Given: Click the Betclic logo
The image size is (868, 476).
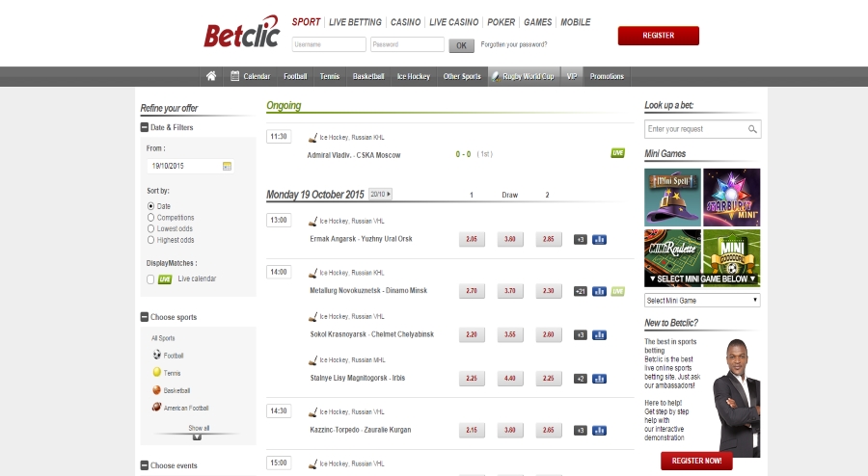Looking at the screenshot, I should click(x=241, y=32).
